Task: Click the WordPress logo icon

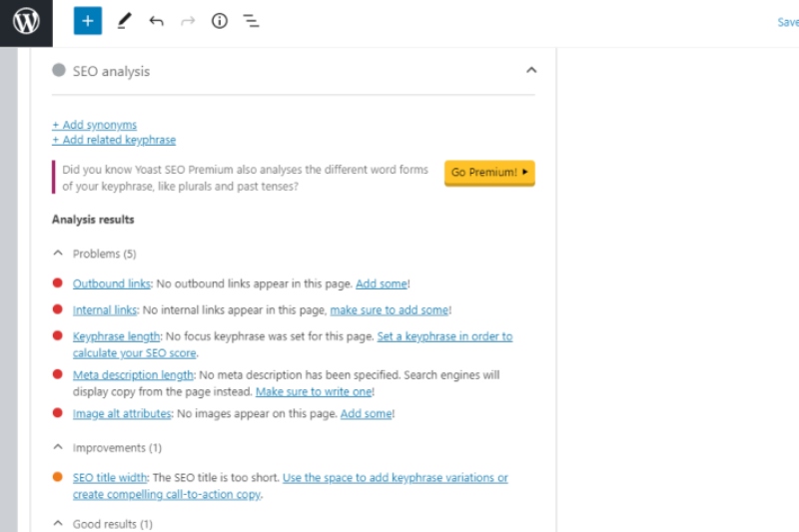Action: [26, 21]
